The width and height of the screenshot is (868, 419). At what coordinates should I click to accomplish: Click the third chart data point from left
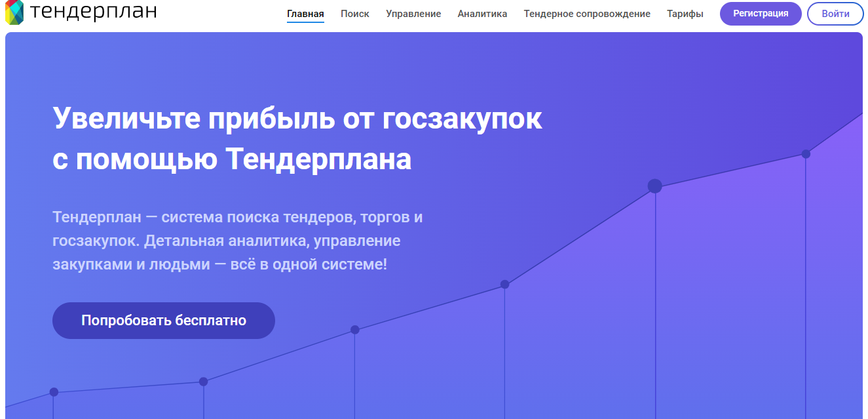click(354, 330)
